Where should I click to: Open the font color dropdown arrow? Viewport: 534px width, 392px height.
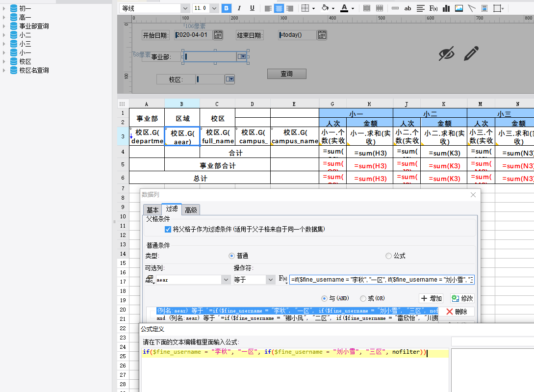tap(353, 8)
